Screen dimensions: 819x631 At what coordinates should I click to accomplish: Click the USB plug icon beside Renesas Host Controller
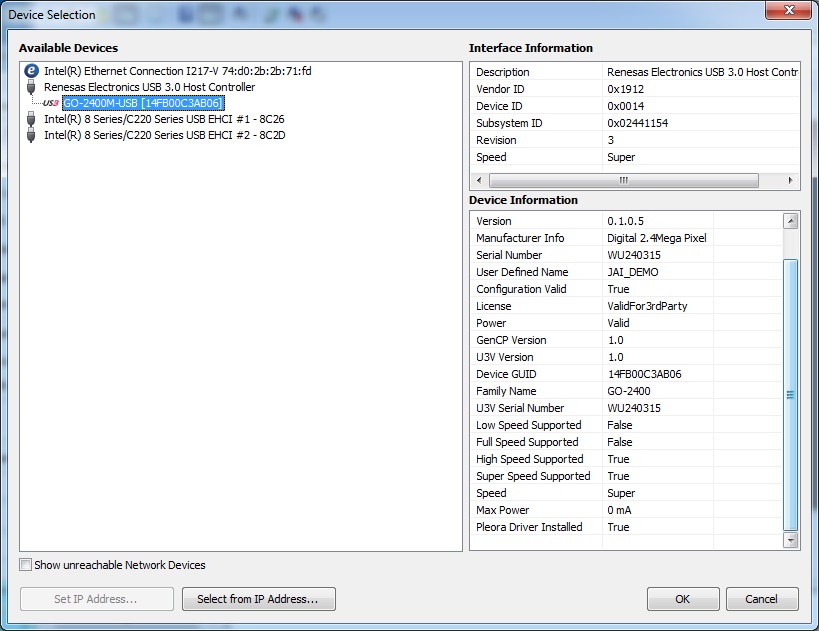pos(31,87)
